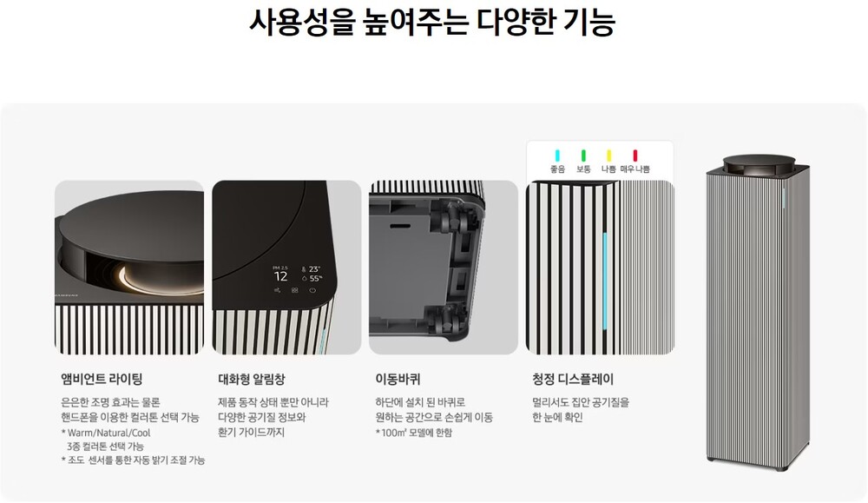Click the 대화형 알림창 heading
The image size is (868, 503).
pyautogui.click(x=252, y=380)
